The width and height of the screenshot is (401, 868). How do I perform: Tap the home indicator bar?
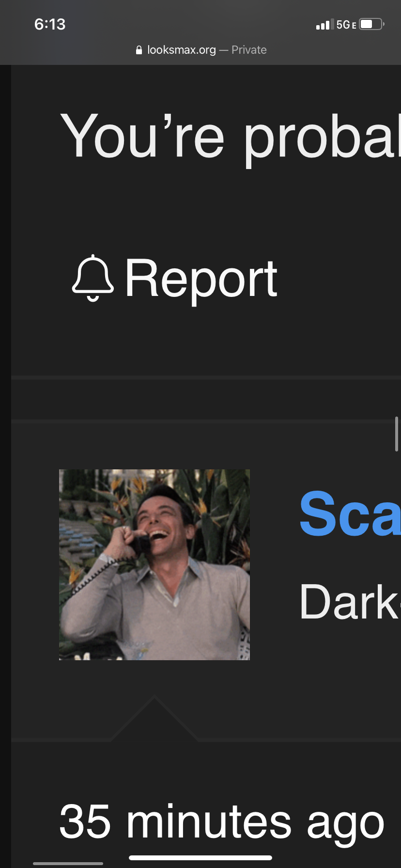coord(200,857)
